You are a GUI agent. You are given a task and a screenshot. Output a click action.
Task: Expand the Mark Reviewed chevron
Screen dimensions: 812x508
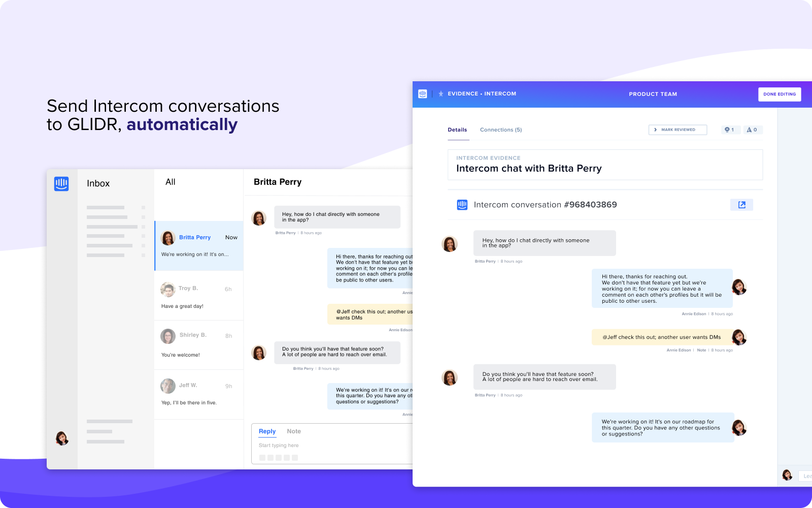pos(655,130)
